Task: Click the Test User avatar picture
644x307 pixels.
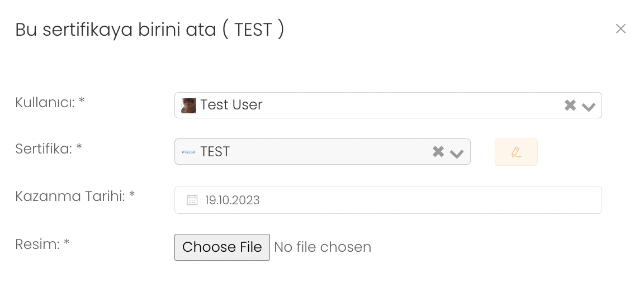Action: coord(189,105)
